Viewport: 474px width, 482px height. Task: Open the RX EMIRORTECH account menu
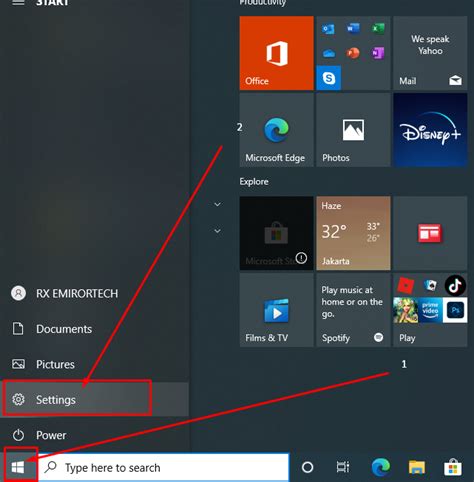[95, 293]
